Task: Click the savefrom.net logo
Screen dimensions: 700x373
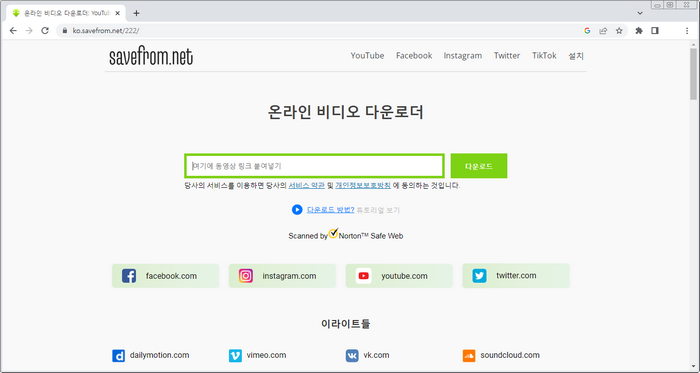Action: pyautogui.click(x=151, y=57)
